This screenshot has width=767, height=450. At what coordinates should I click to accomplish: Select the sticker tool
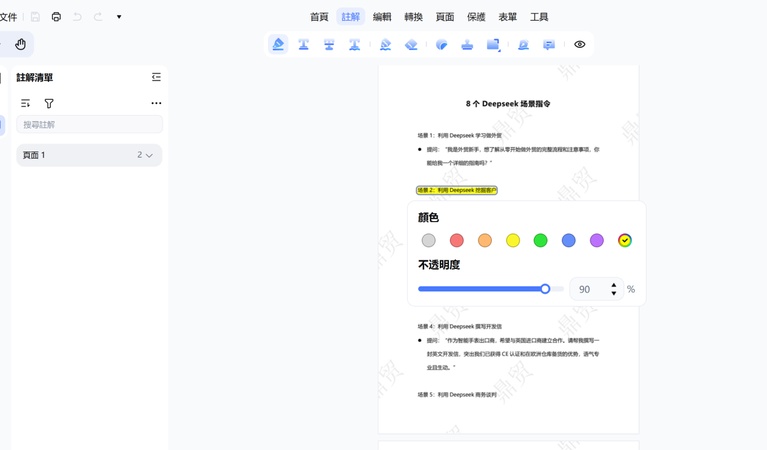click(442, 45)
